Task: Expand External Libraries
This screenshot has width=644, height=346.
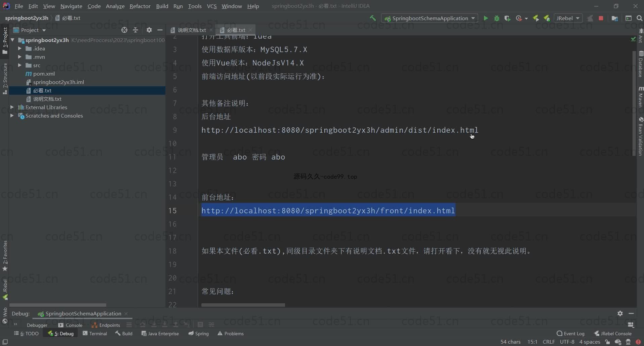Action: click(12, 107)
